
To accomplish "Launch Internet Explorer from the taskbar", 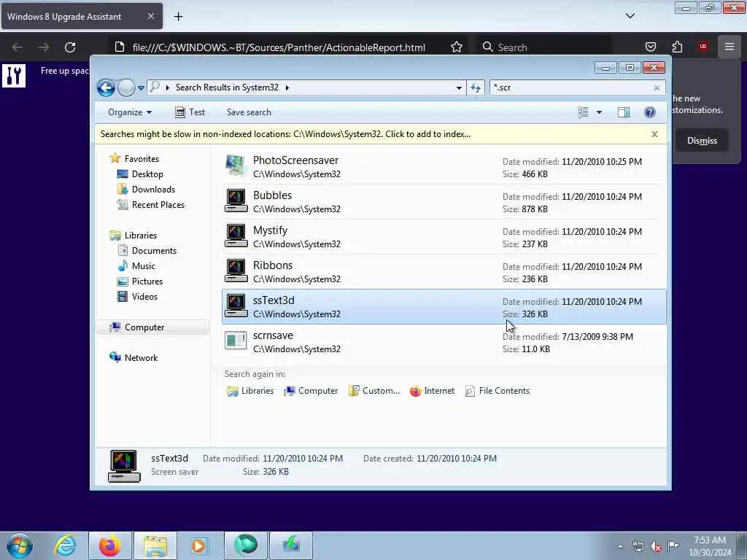I will point(65,545).
